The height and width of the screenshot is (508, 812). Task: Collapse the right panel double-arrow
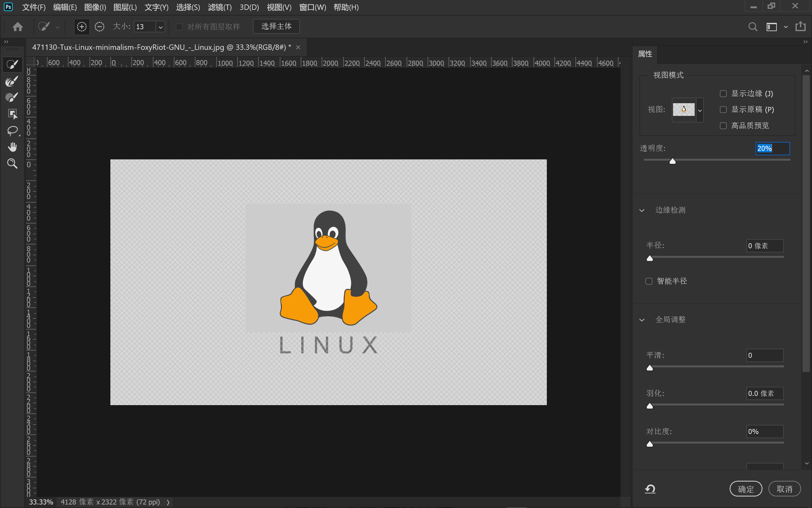[x=805, y=42]
